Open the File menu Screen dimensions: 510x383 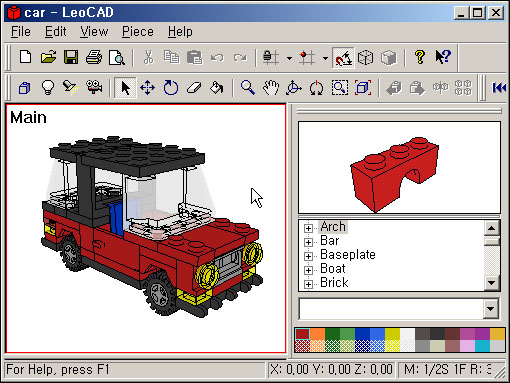pos(21,32)
